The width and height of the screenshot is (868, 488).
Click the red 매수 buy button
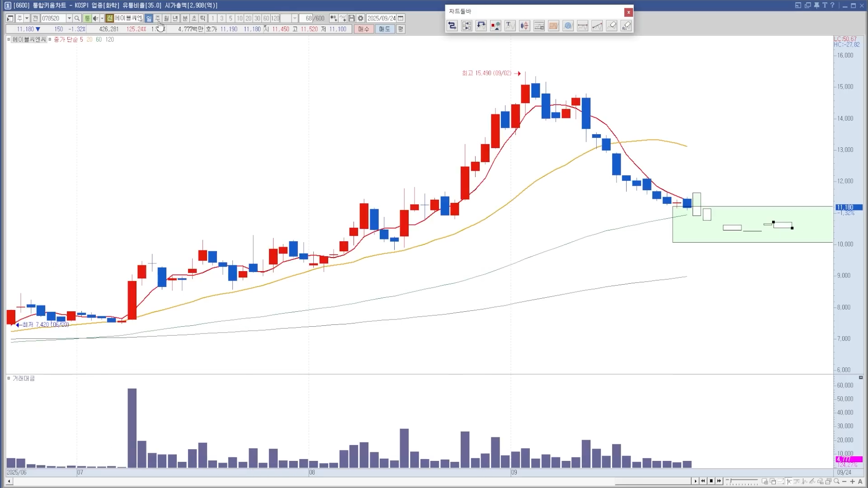(363, 29)
